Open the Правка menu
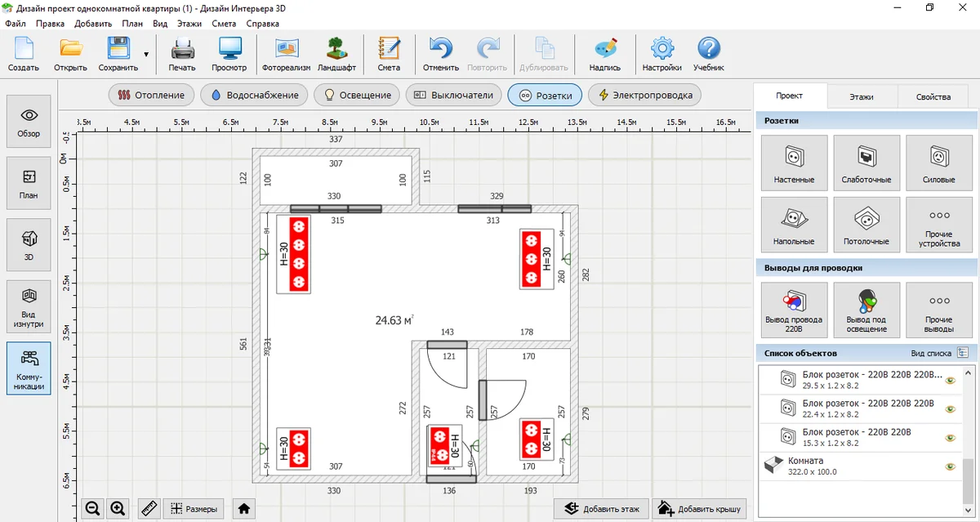The width and height of the screenshot is (980, 522). 50,24
